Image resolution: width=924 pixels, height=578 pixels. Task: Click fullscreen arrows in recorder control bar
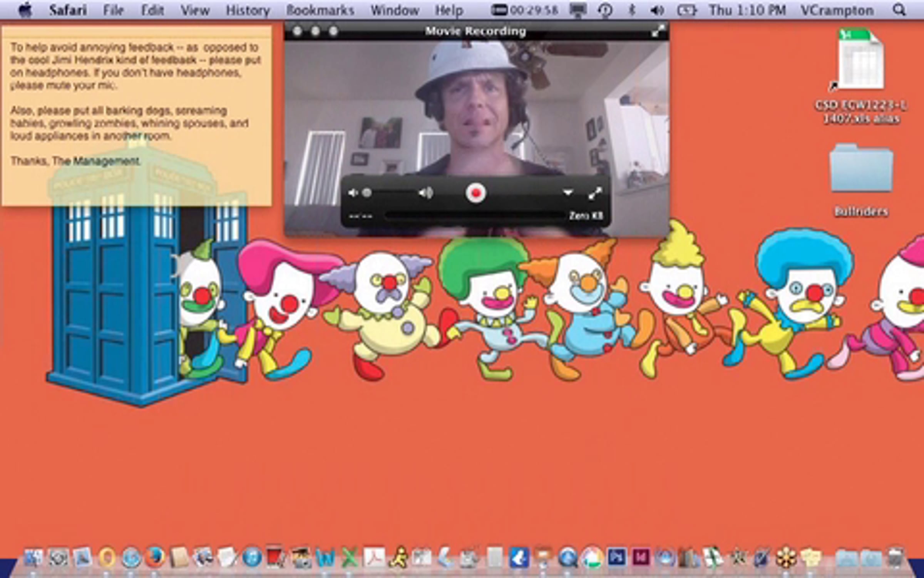(595, 193)
